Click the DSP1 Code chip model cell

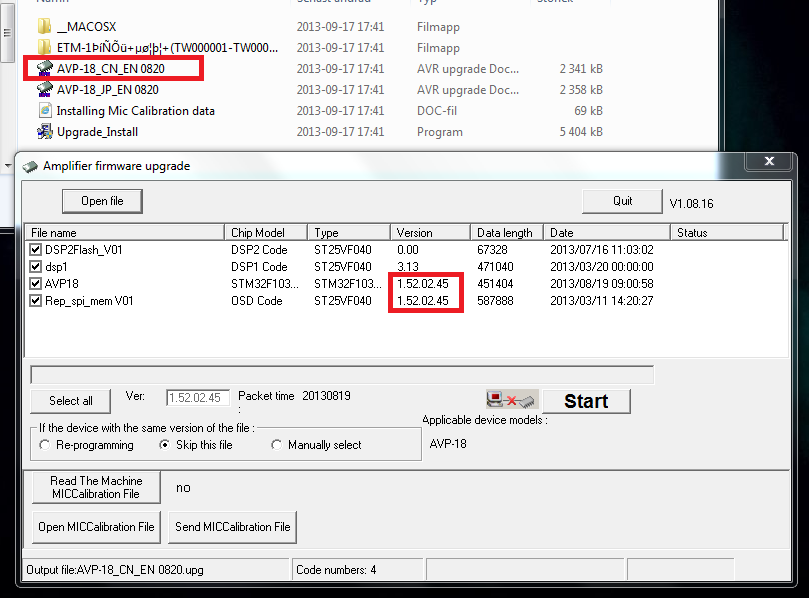tap(259, 267)
